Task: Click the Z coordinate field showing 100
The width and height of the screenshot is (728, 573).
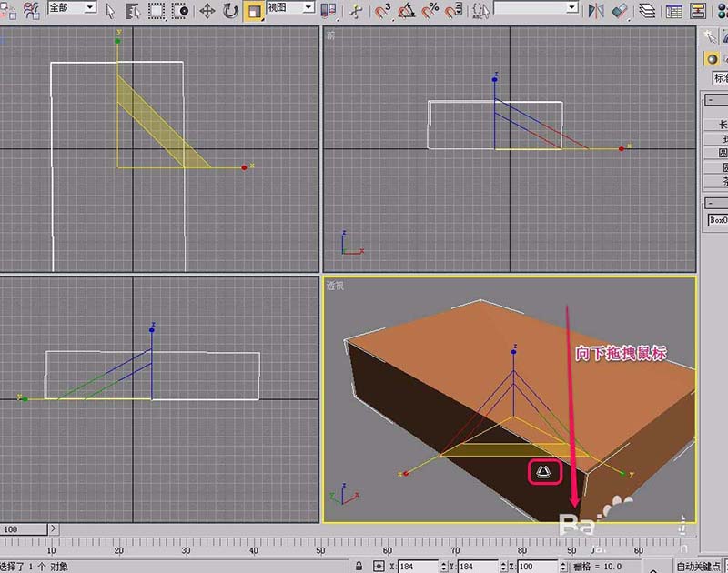Action: click(x=537, y=567)
